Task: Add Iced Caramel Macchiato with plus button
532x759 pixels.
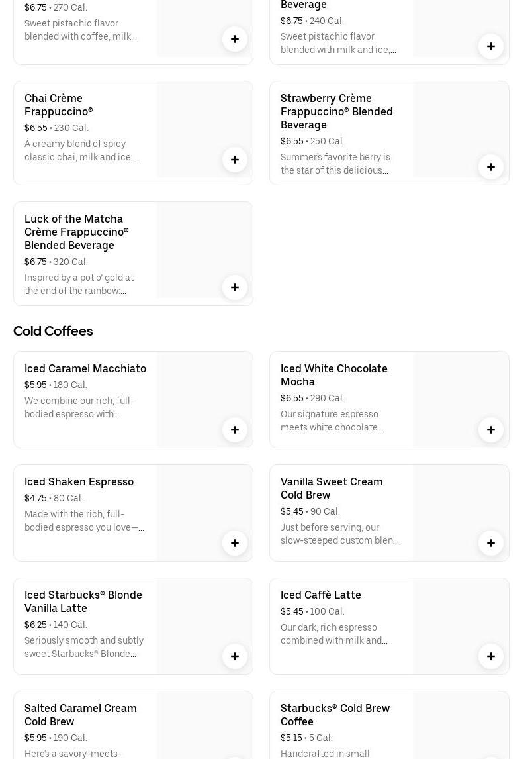Action: coord(235,430)
